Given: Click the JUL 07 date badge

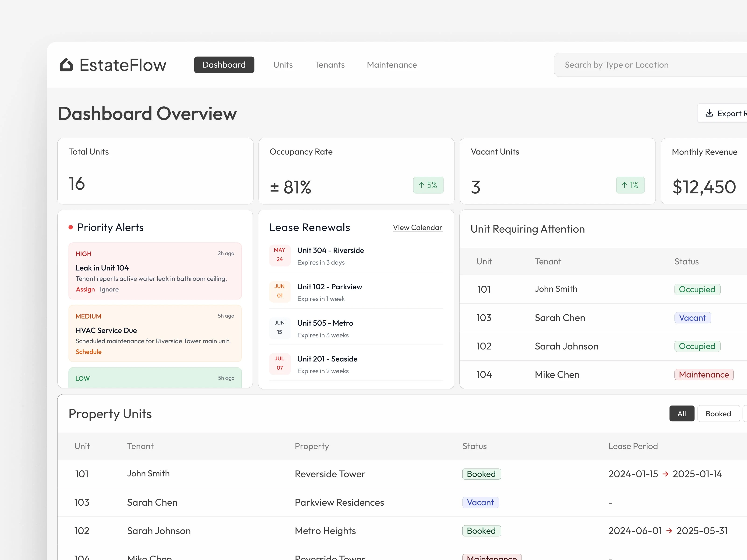Looking at the screenshot, I should (279, 363).
